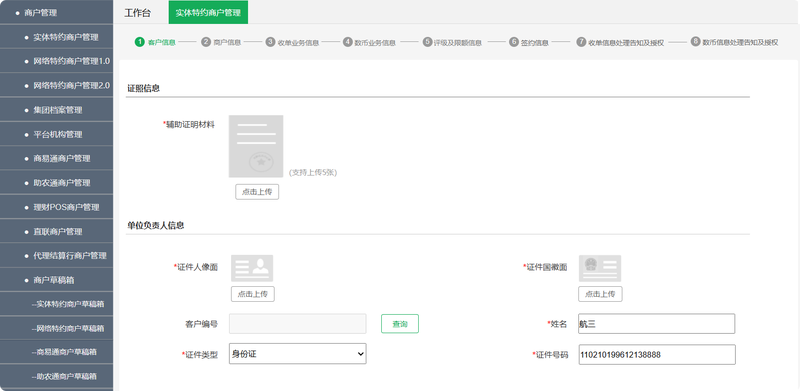
Task: Upload 辅助证明材料 via 点击上传 button
Action: tap(257, 192)
